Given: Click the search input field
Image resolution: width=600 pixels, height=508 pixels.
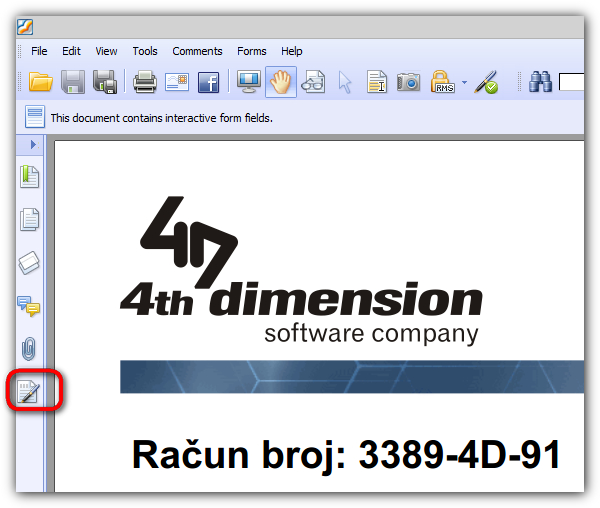Looking at the screenshot, I should pyautogui.click(x=571, y=82).
